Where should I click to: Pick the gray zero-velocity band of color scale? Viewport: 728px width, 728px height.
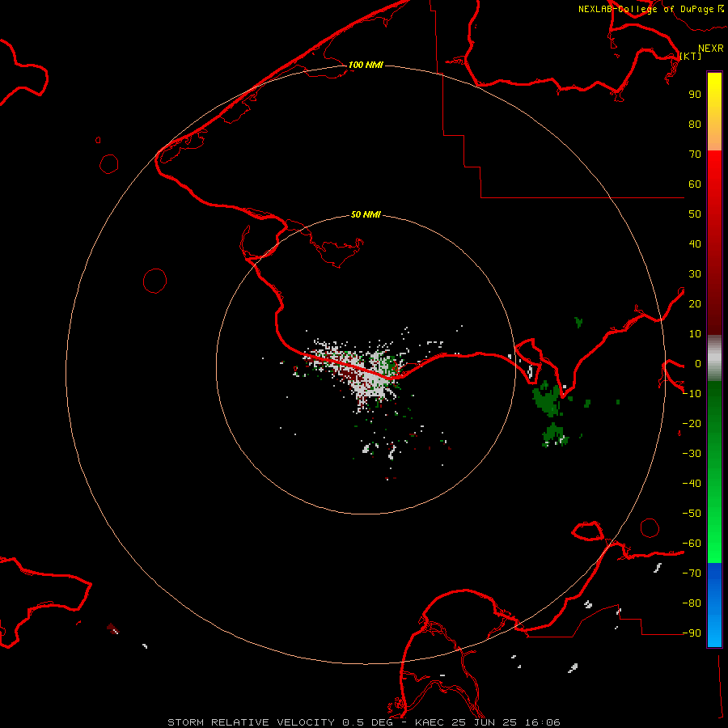pyautogui.click(x=714, y=358)
